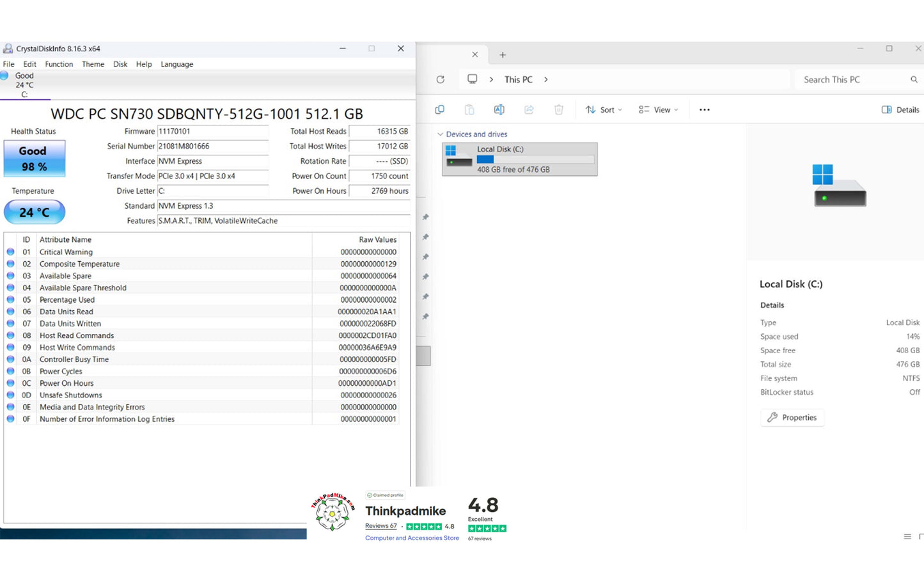This screenshot has width=924, height=581.
Task: Select the Local Disk (C:) drive tile
Action: click(520, 159)
